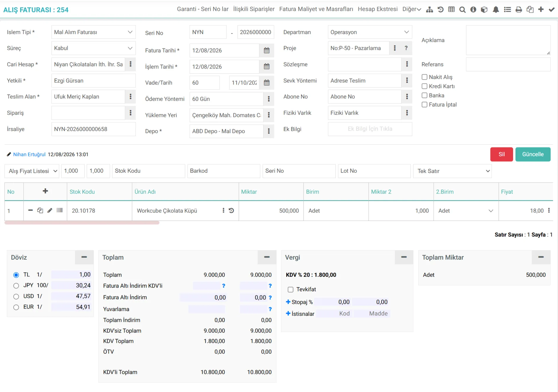Click the pink horizontal scrollbar under the table
This screenshot has width=558, height=392.
(82, 223)
